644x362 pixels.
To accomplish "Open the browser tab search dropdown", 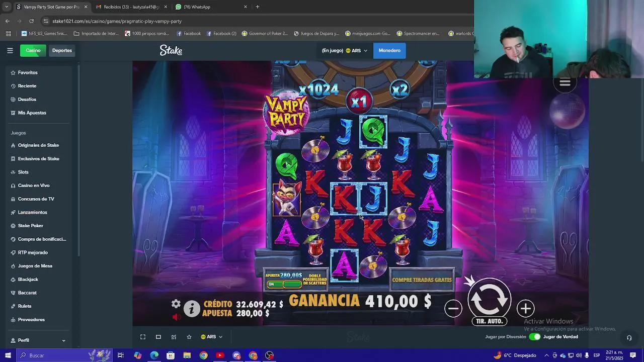I will (x=7, y=7).
